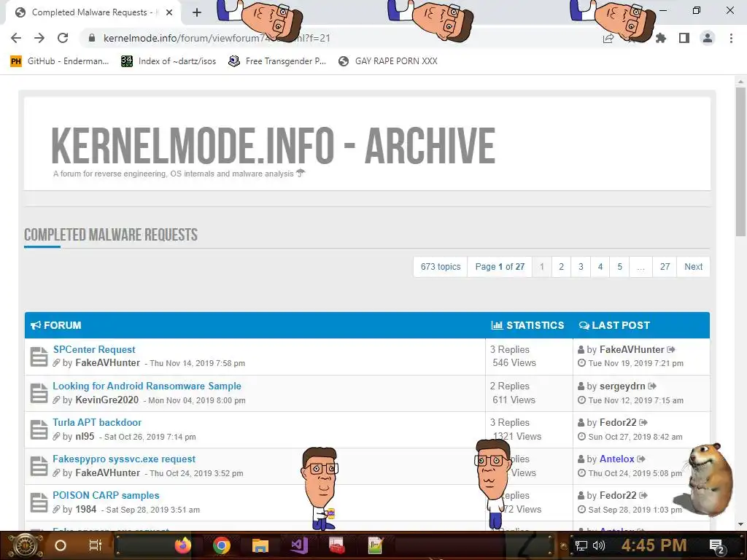747x560 pixels.
Task: Open the Turla APT backdoor topic
Action: point(97,422)
